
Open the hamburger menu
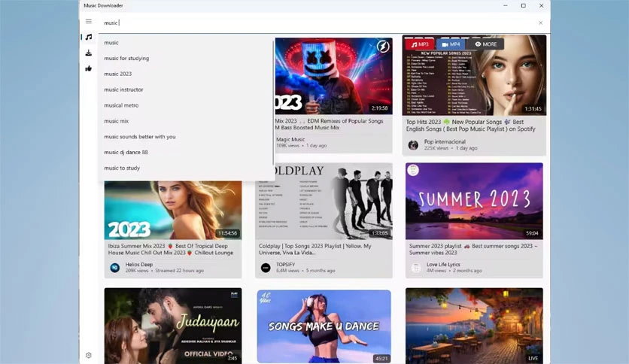tap(89, 21)
